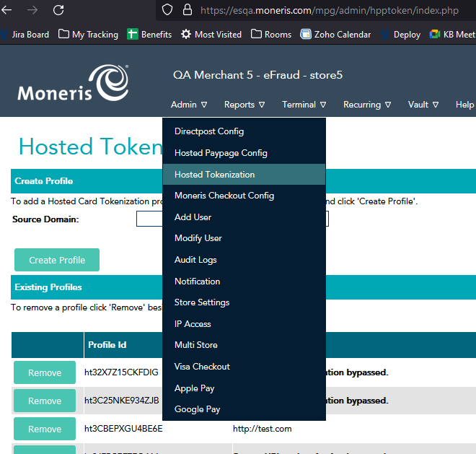The width and height of the screenshot is (476, 454).
Task: Expand the Terminal dropdown menu
Action: pos(304,105)
